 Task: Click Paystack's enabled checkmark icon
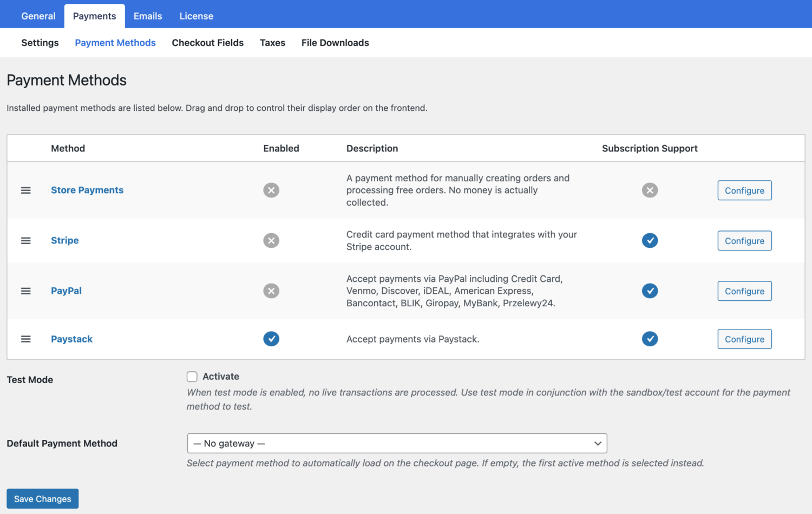(x=271, y=339)
